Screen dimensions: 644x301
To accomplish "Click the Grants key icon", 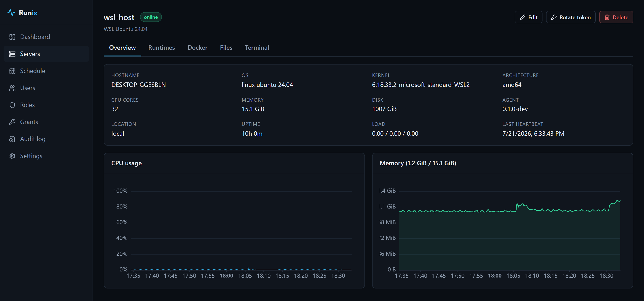I will [12, 122].
